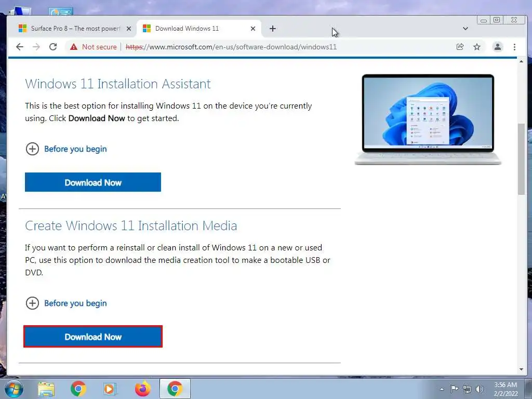This screenshot has width=532, height=399.
Task: Open the network tray icon
Action: [467, 389]
